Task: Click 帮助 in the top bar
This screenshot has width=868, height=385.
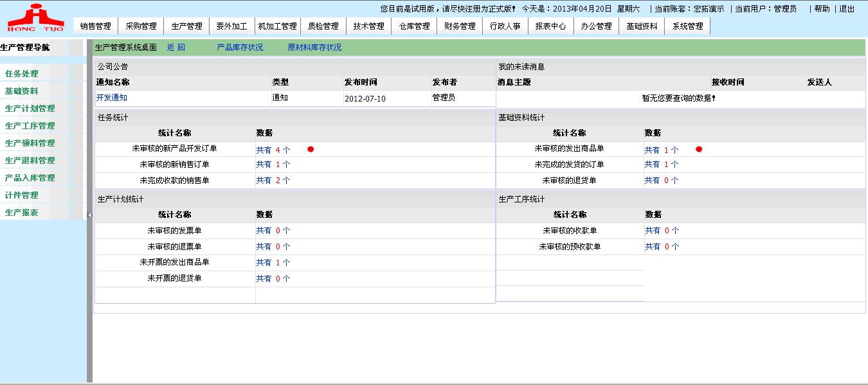Action: tap(822, 9)
